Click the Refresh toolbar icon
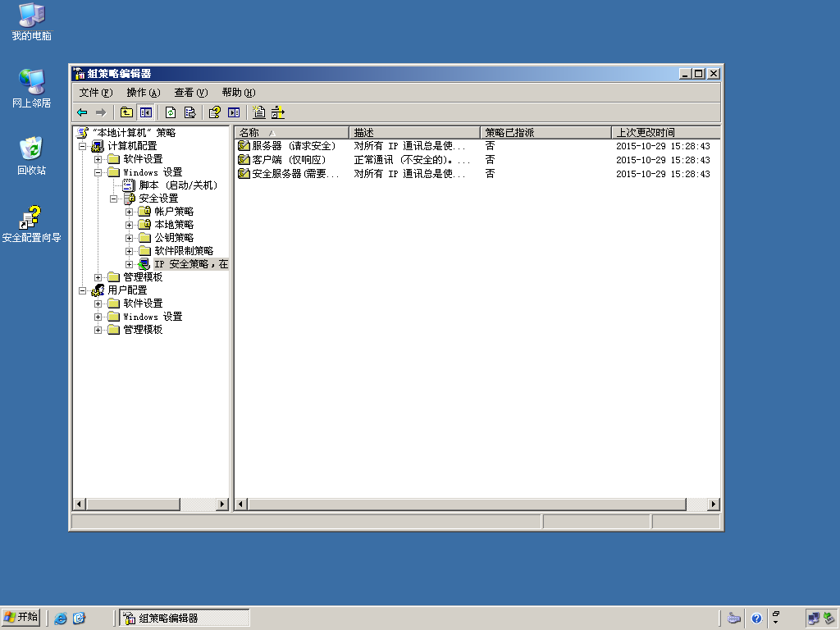 [171, 112]
